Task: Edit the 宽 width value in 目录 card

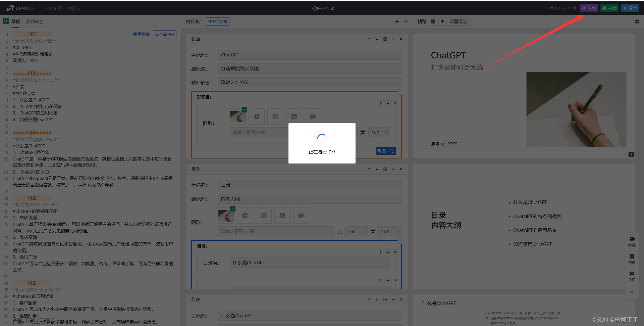Action: click(355, 232)
